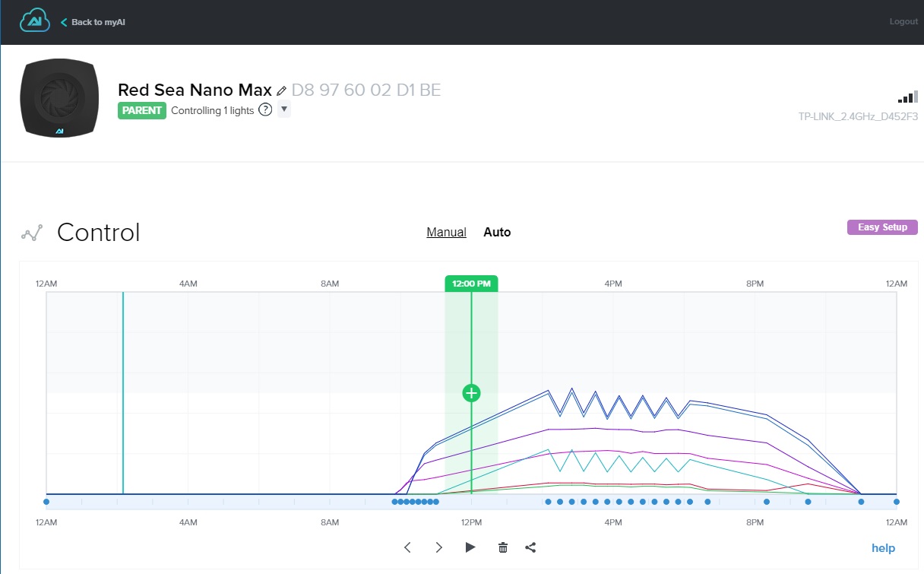The width and height of the screenshot is (924, 574).
Task: Click the PARENT badge
Action: tap(141, 110)
